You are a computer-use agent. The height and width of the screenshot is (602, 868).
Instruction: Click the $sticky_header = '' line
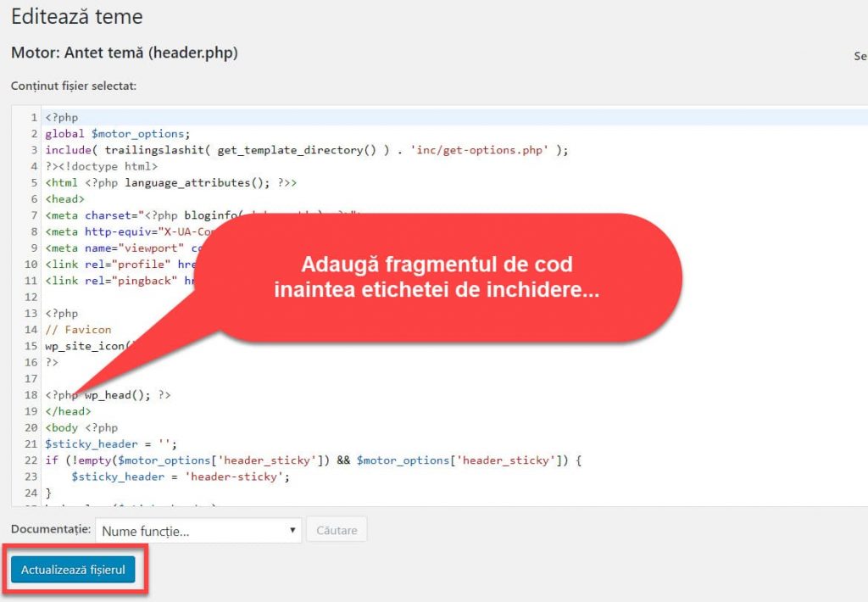pyautogui.click(x=110, y=443)
